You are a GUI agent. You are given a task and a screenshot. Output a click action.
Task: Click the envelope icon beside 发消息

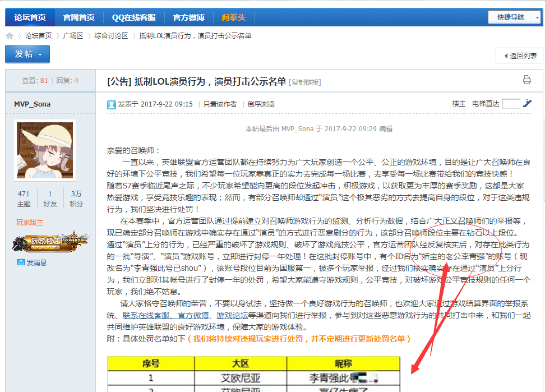tap(21, 262)
